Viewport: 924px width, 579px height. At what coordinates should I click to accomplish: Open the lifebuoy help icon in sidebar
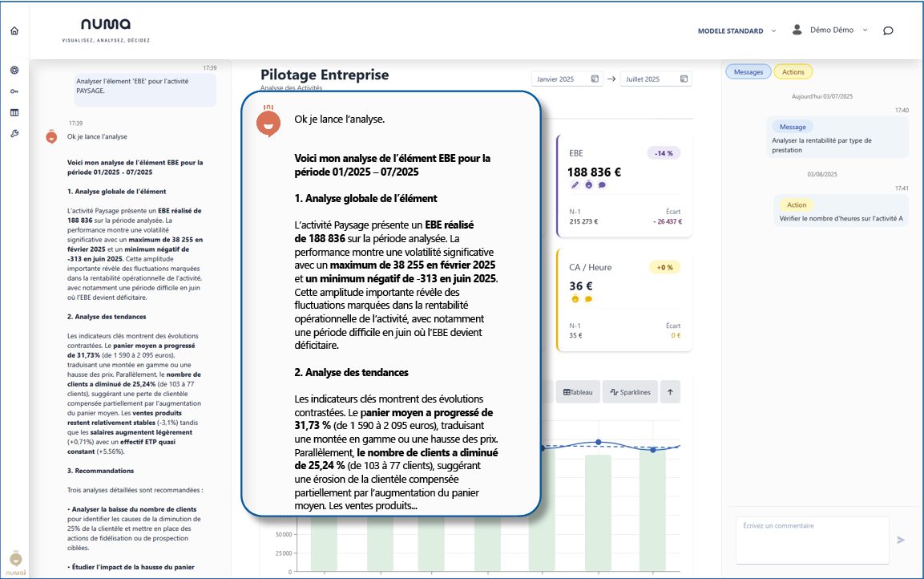[x=14, y=71]
